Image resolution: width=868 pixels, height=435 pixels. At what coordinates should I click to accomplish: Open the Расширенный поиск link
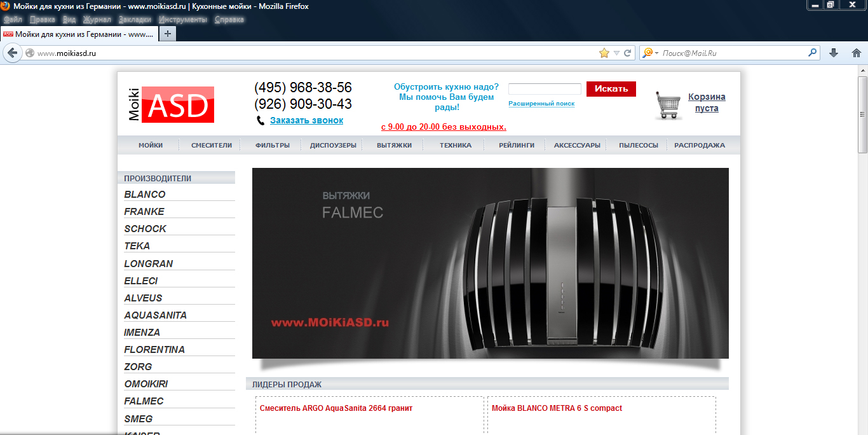click(x=541, y=104)
